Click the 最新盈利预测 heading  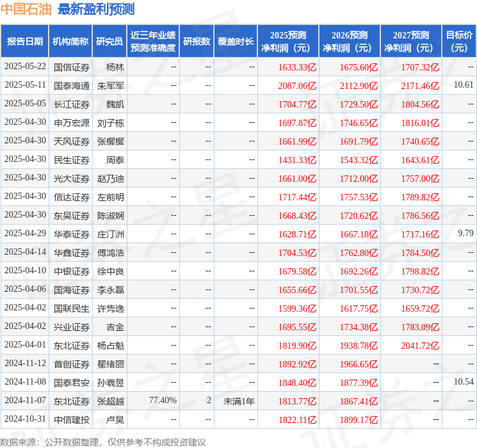coord(96,9)
